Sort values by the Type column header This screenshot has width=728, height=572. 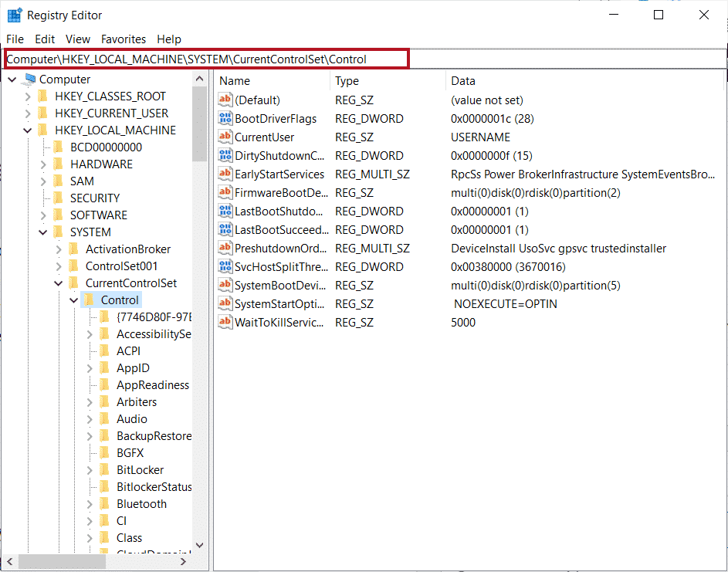pos(388,81)
